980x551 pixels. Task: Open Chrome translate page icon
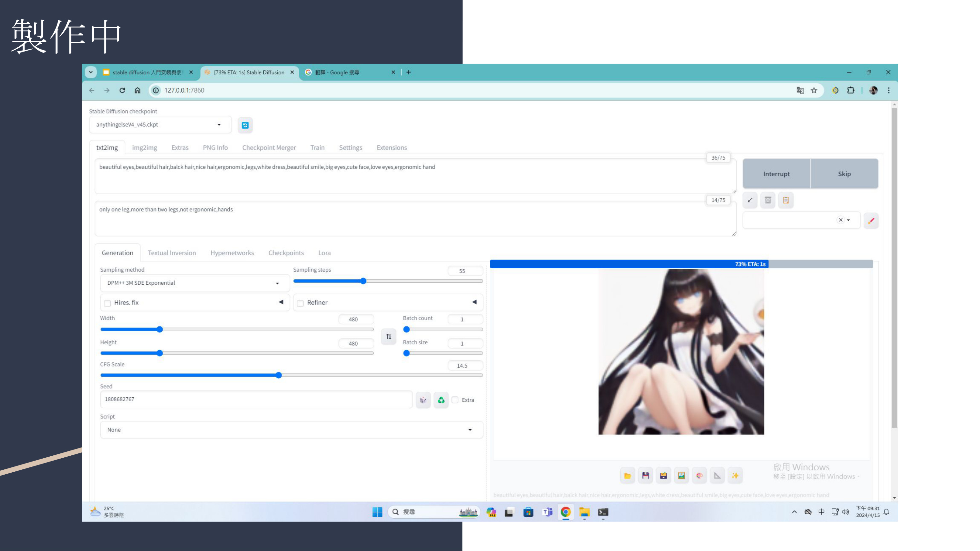pyautogui.click(x=800, y=90)
